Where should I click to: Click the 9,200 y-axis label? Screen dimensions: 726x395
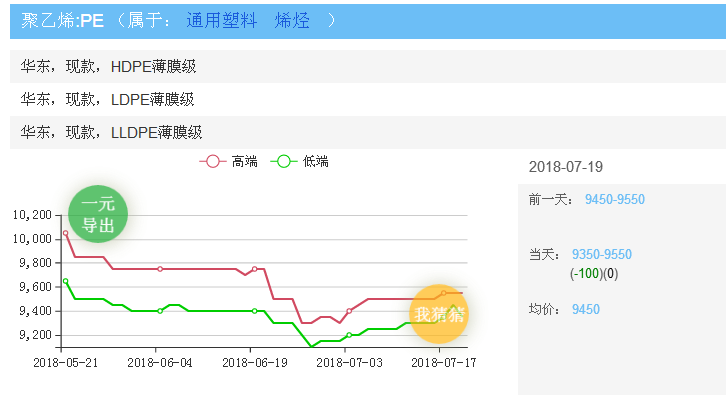(35, 335)
